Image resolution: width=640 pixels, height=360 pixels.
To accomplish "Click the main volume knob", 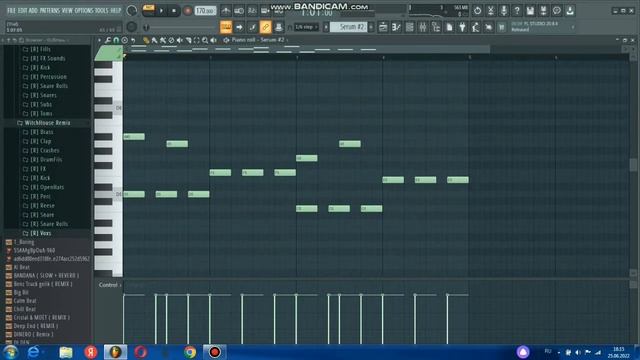I will 132,11.
